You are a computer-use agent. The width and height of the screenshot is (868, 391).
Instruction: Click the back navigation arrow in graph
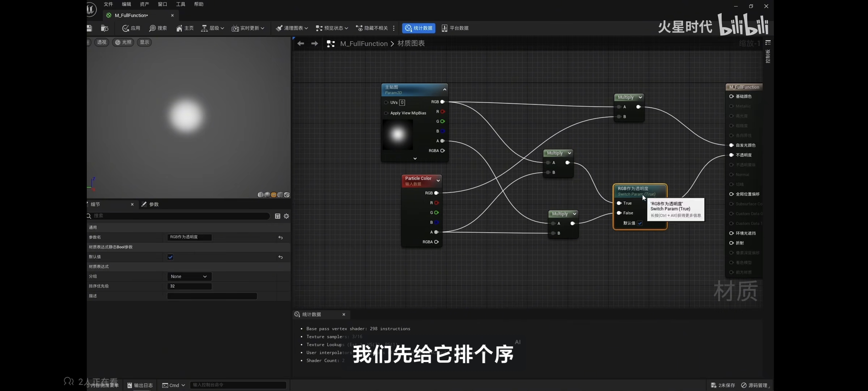pyautogui.click(x=301, y=43)
